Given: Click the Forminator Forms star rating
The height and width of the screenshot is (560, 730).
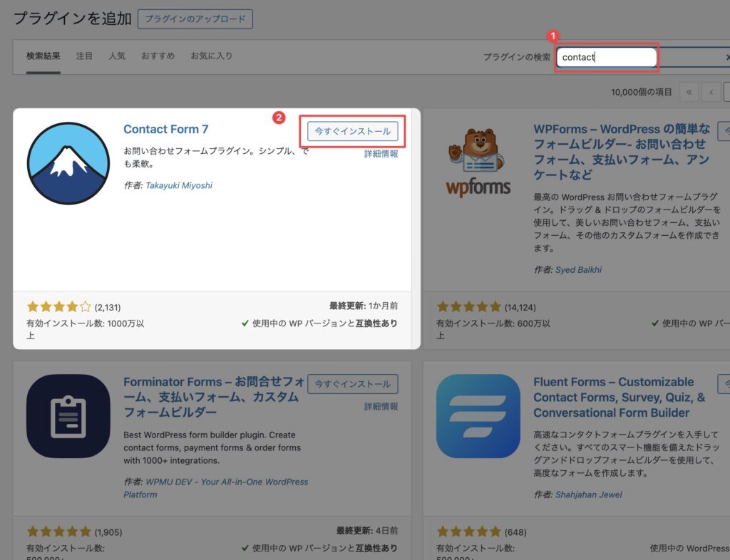Looking at the screenshot, I should [58, 532].
